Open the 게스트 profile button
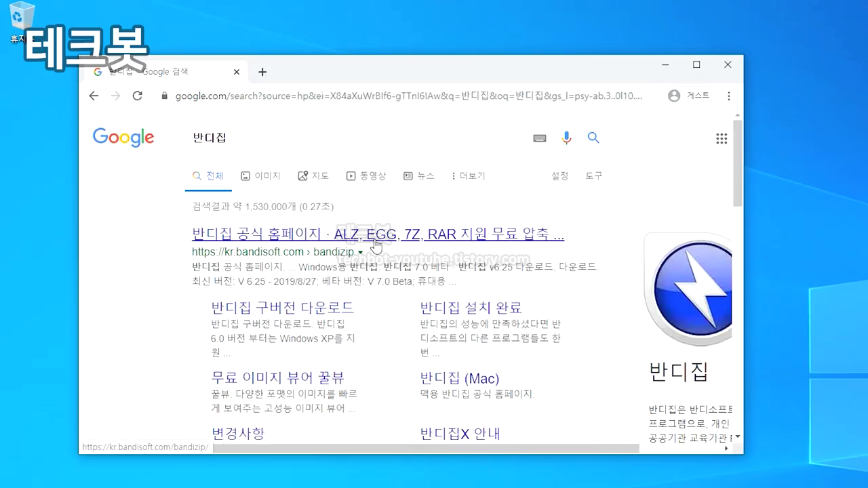 click(x=688, y=96)
